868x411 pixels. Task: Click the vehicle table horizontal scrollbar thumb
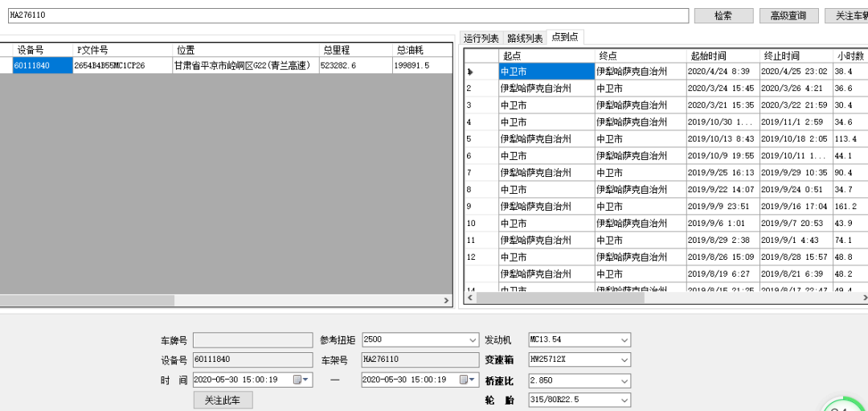(x=87, y=300)
